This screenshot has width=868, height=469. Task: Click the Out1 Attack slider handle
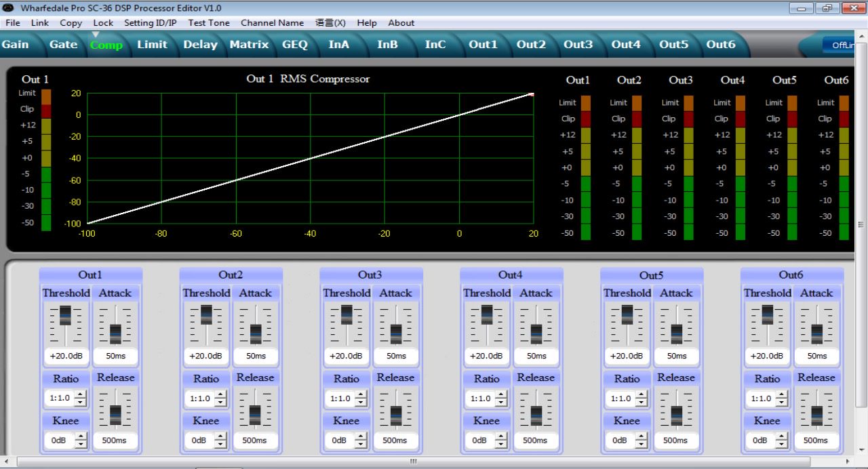[x=115, y=333]
